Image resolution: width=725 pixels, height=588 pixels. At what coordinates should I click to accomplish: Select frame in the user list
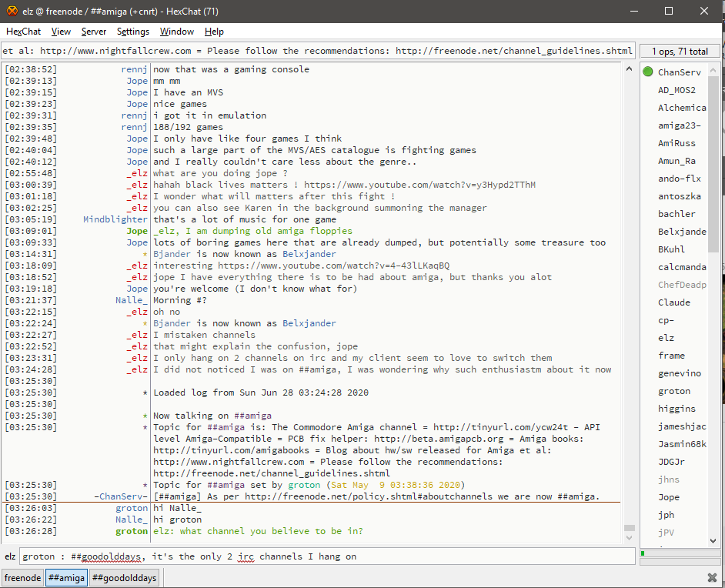(671, 356)
